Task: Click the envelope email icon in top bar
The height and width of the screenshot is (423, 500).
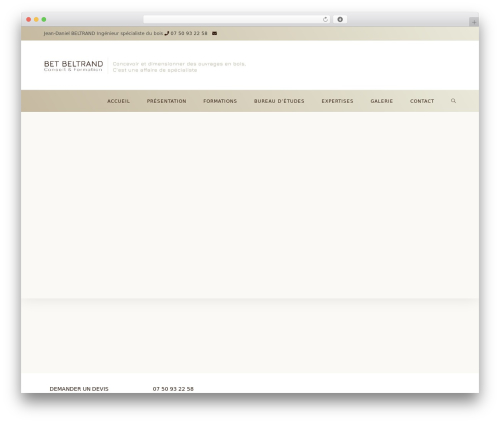Action: [x=215, y=33]
